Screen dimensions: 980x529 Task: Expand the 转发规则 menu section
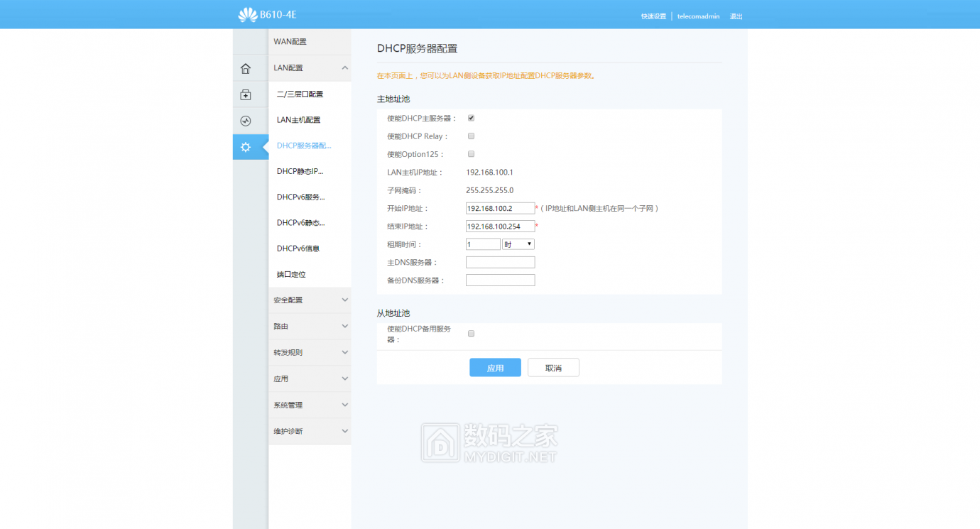pos(310,353)
